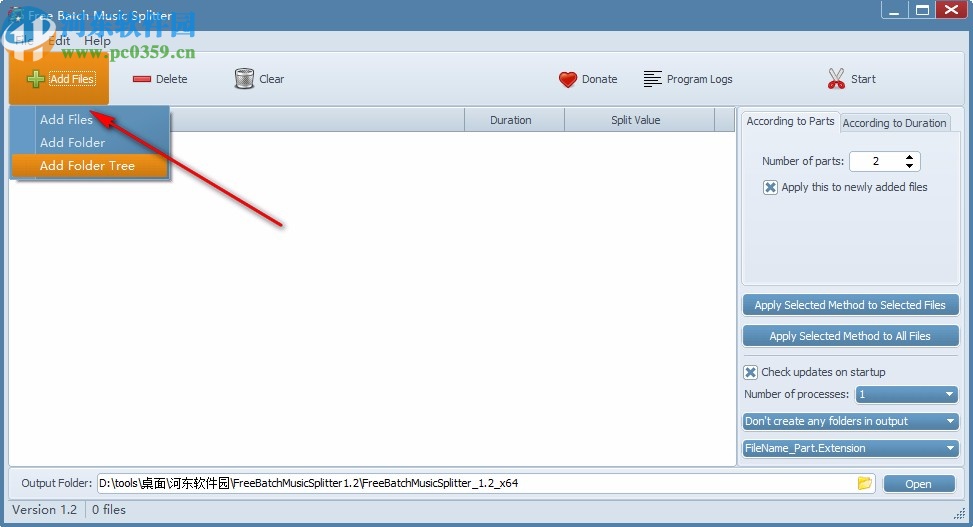Browse output folder with folder icon
Viewport: 973px width, 527px height.
(864, 483)
